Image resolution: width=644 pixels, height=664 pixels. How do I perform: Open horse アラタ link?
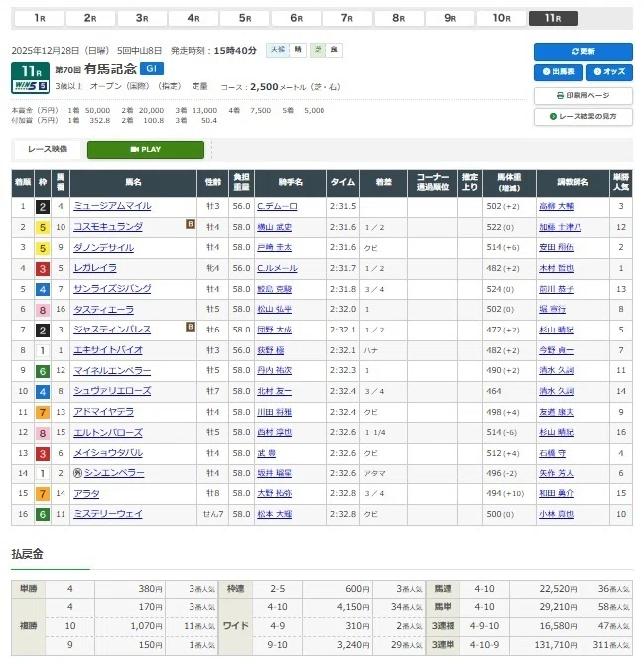[x=86, y=493]
